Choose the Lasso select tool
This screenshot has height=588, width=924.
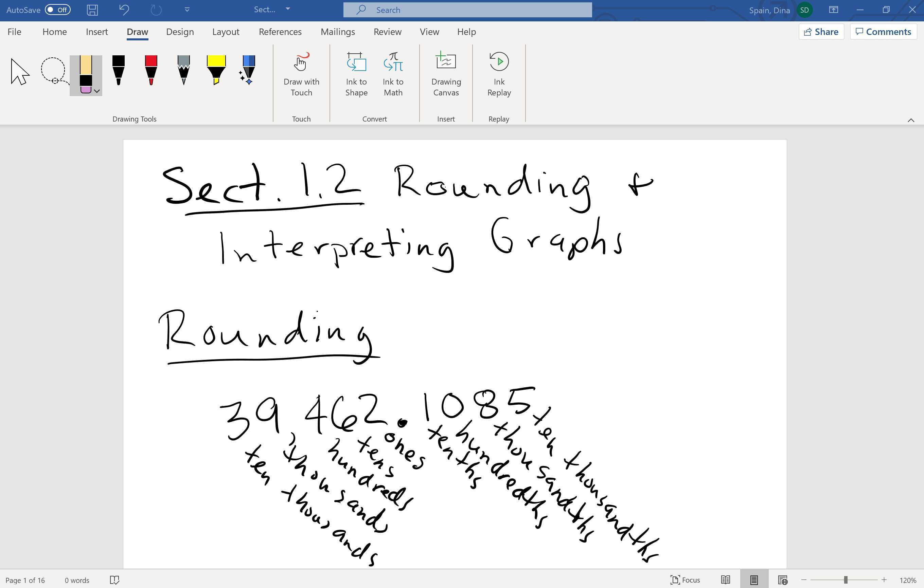pos(54,71)
